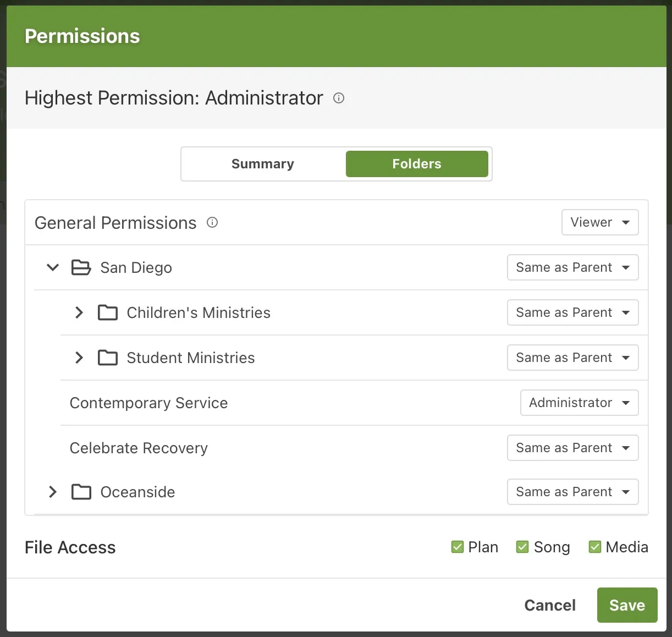
Task: Open the Viewer permission dropdown
Action: [600, 222]
